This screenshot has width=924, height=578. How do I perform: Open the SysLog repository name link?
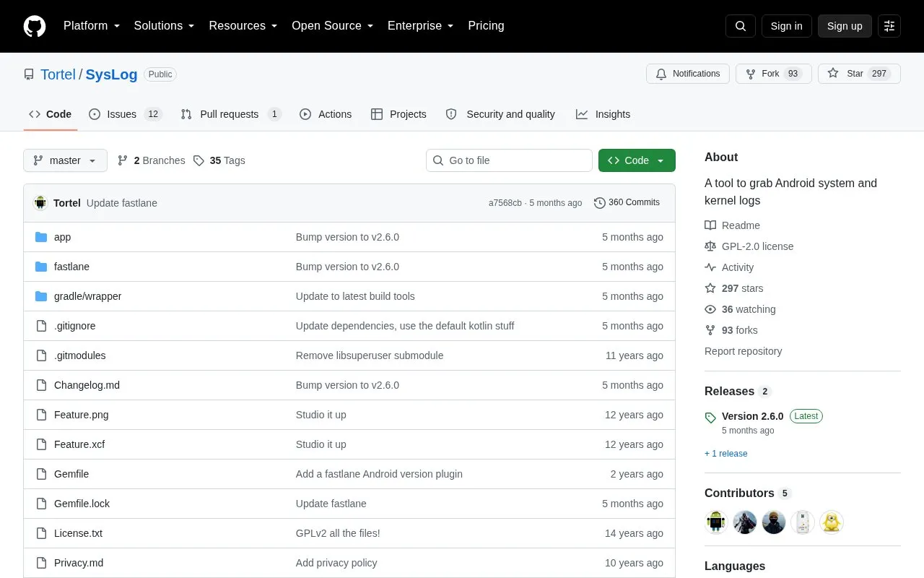click(x=111, y=74)
